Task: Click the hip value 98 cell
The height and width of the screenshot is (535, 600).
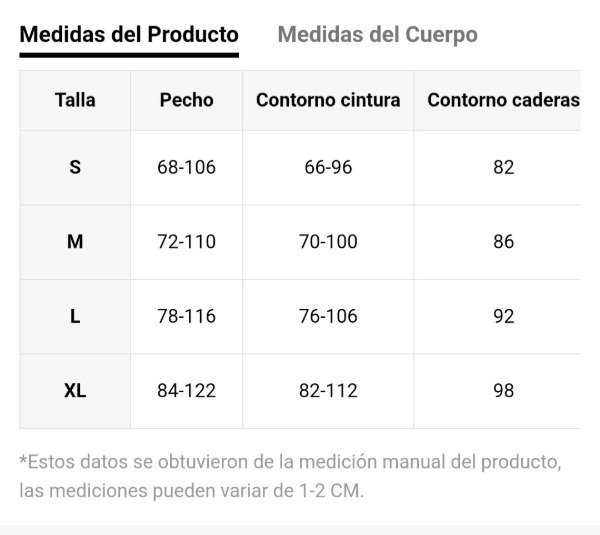Action: [x=503, y=391]
